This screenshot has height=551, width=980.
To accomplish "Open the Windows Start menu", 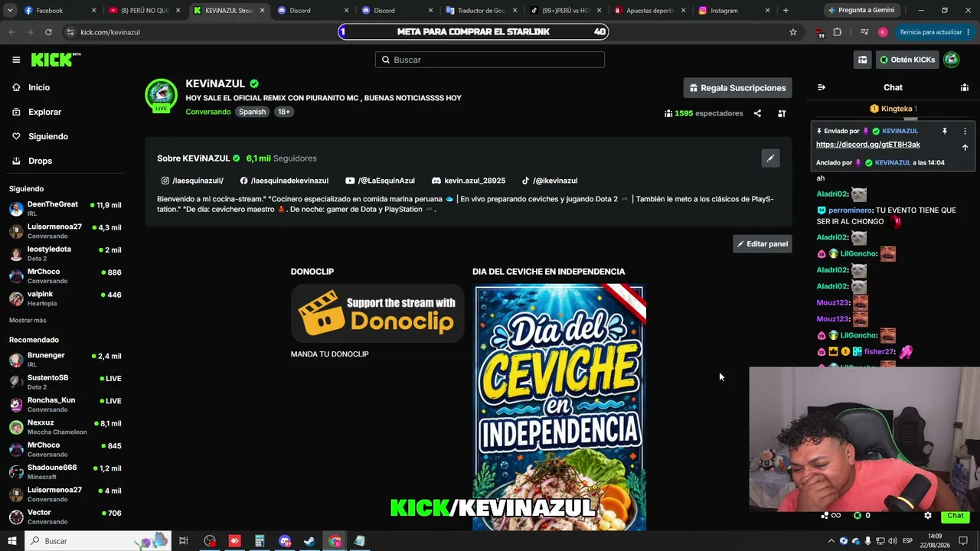I will pyautogui.click(x=11, y=541).
